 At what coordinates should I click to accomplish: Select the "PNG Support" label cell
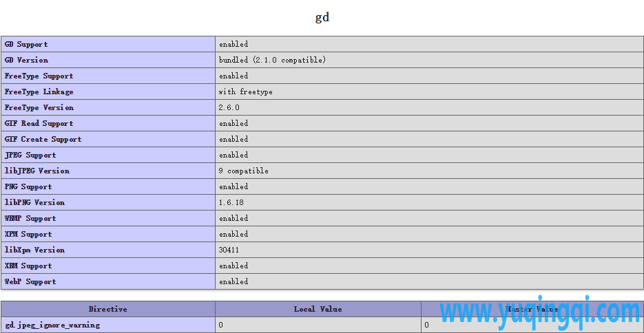(x=108, y=186)
